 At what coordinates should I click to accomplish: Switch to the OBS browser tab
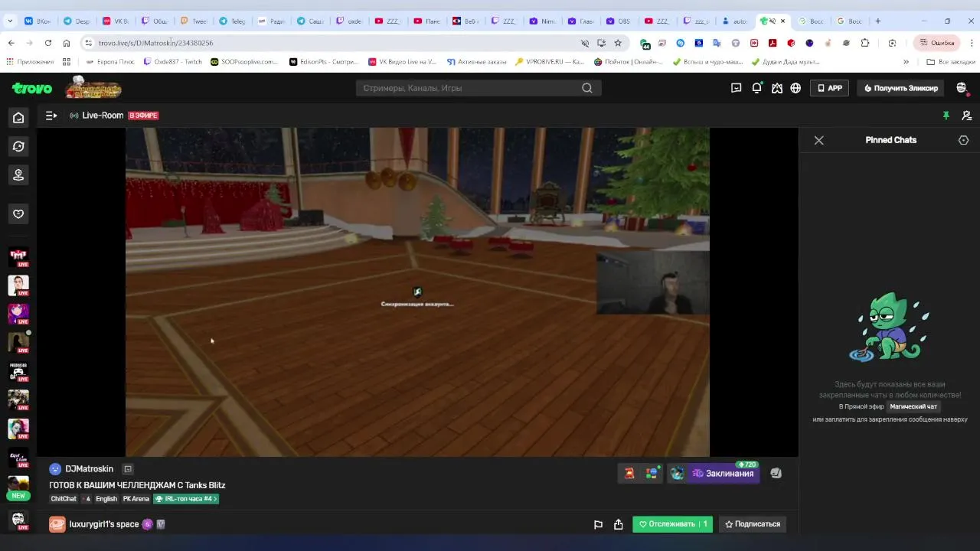click(619, 21)
